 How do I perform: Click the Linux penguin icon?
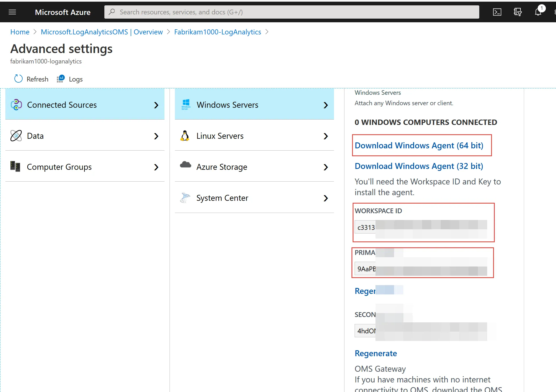coord(185,136)
